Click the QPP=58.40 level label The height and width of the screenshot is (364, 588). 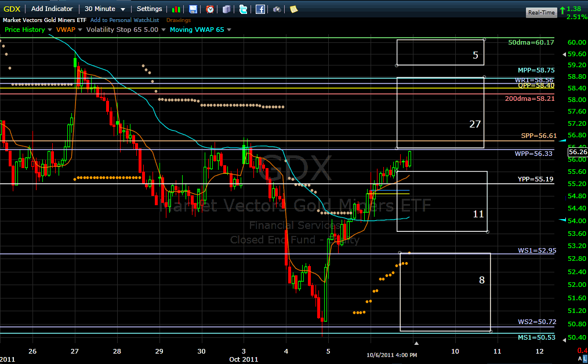coord(536,85)
